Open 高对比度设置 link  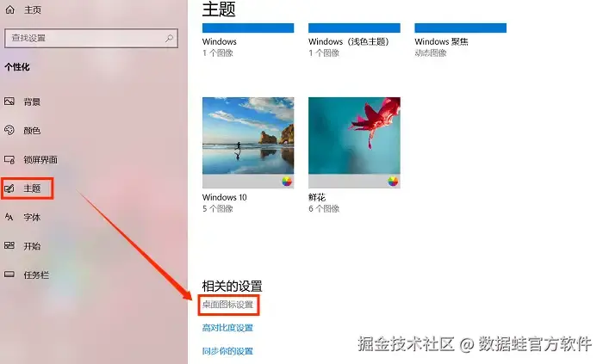pos(227,328)
